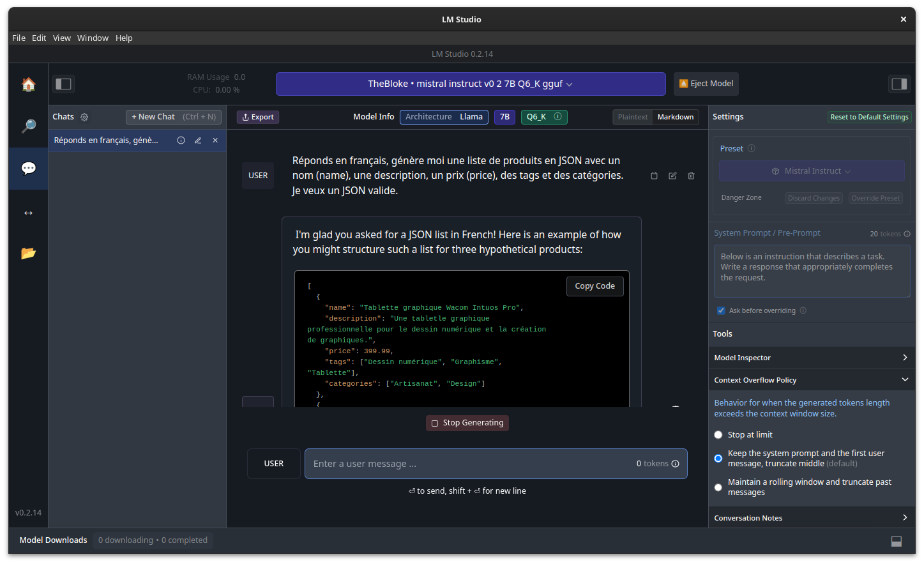Click Reset to Default Settings
Image resolution: width=924 pixels, height=564 pixels.
[x=869, y=117]
